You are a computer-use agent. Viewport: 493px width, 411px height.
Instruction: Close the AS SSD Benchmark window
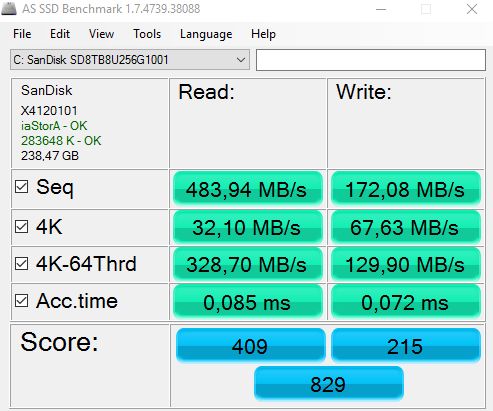pyautogui.click(x=472, y=9)
